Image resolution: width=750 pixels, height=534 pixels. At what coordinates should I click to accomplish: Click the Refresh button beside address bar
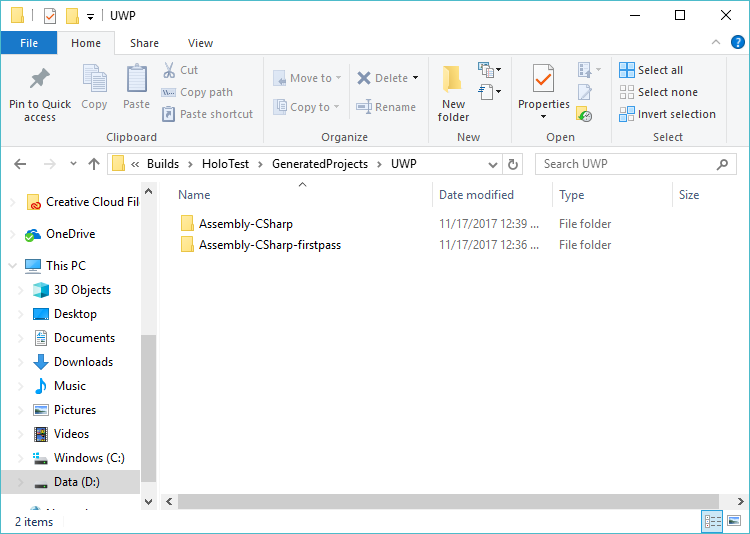(x=512, y=164)
